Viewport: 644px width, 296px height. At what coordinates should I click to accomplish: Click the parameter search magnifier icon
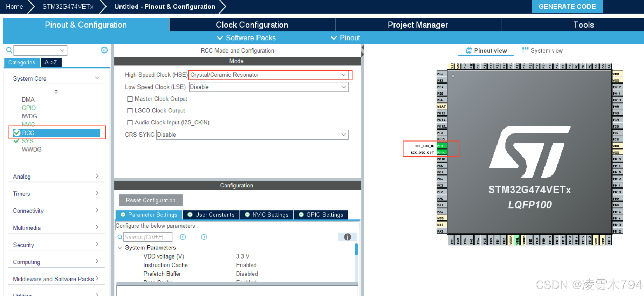point(120,237)
